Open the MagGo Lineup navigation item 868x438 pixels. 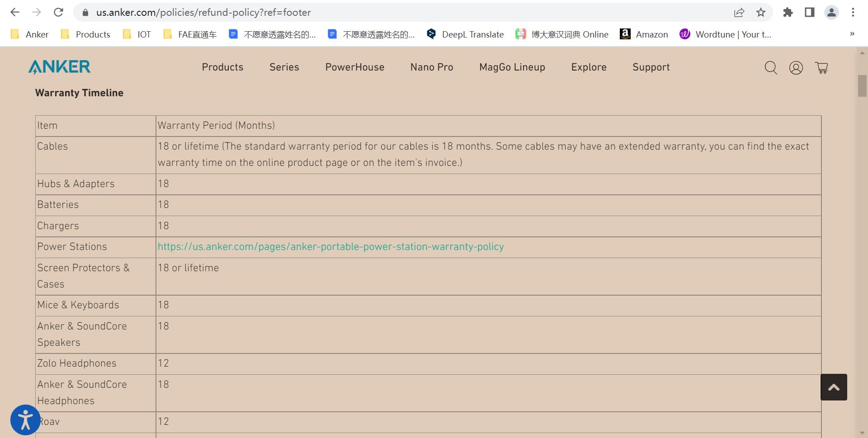click(512, 67)
